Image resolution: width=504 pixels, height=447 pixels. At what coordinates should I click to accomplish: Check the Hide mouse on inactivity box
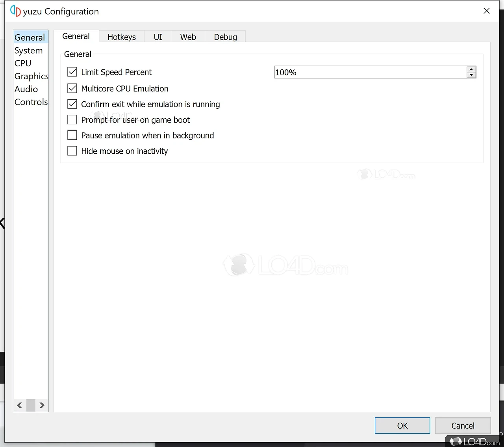click(72, 151)
